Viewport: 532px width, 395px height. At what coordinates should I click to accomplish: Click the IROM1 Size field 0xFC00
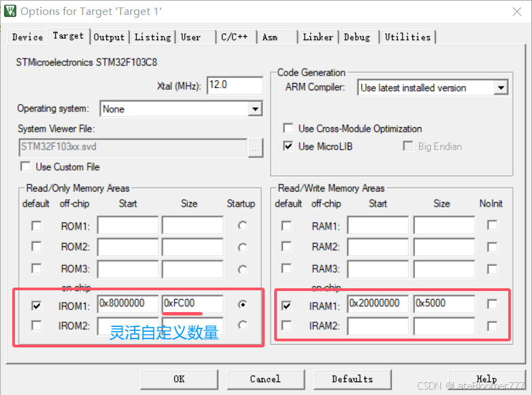pos(193,304)
